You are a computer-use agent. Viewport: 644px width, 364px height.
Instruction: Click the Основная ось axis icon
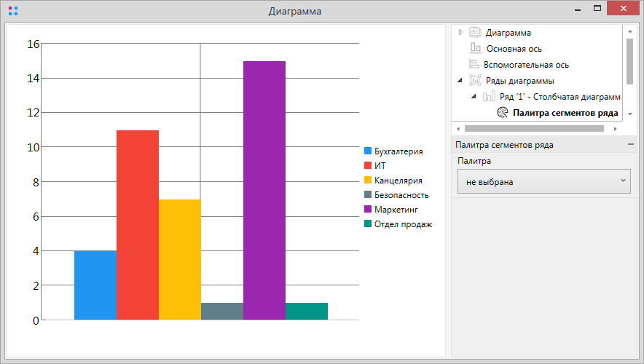point(475,49)
